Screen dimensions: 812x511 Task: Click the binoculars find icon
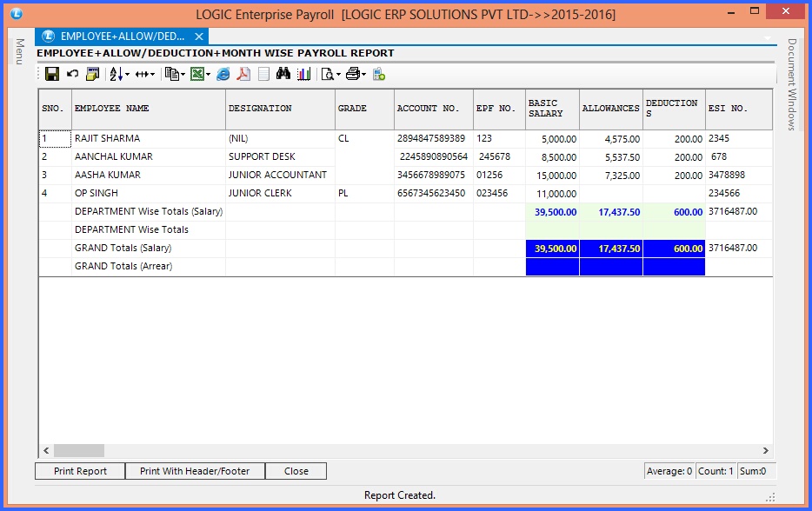(x=283, y=74)
